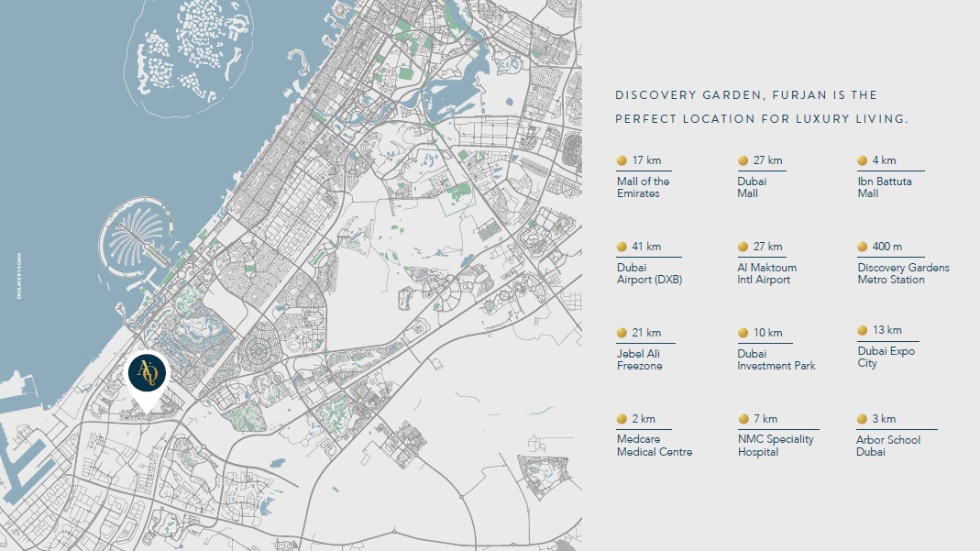Image resolution: width=980 pixels, height=551 pixels.
Task: Click the Dubai Investment Park label
Action: 776,360
